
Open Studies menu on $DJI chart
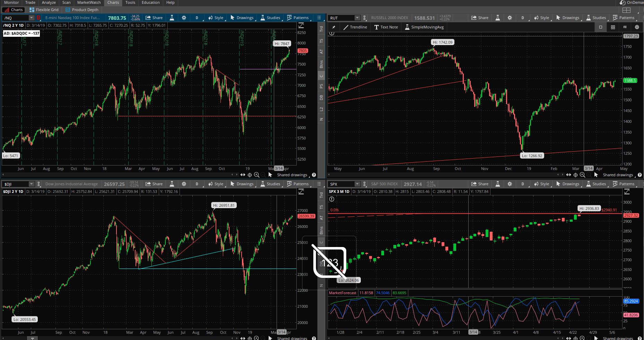(270, 184)
